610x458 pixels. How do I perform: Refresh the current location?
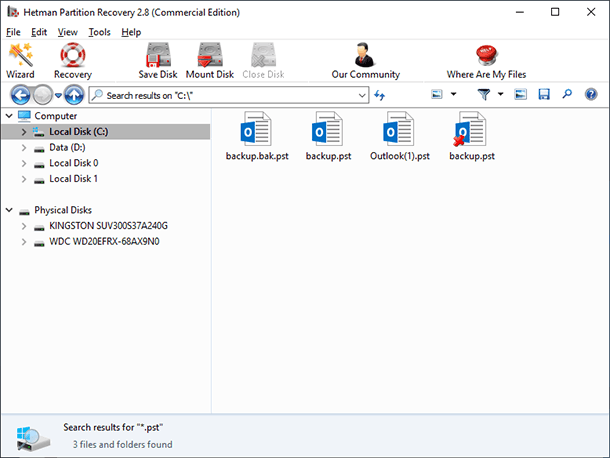click(x=379, y=95)
